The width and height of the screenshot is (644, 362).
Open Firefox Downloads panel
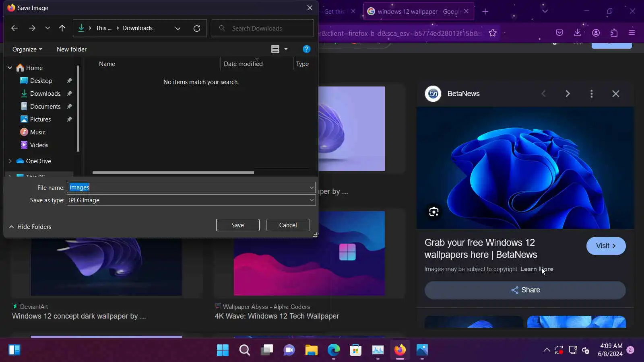tap(578, 33)
